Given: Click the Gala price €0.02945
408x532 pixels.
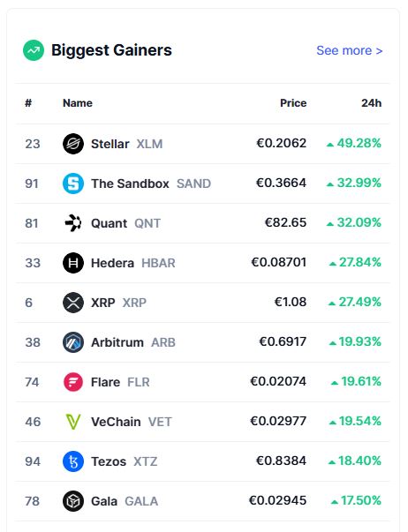Looking at the screenshot, I should pos(278,500).
